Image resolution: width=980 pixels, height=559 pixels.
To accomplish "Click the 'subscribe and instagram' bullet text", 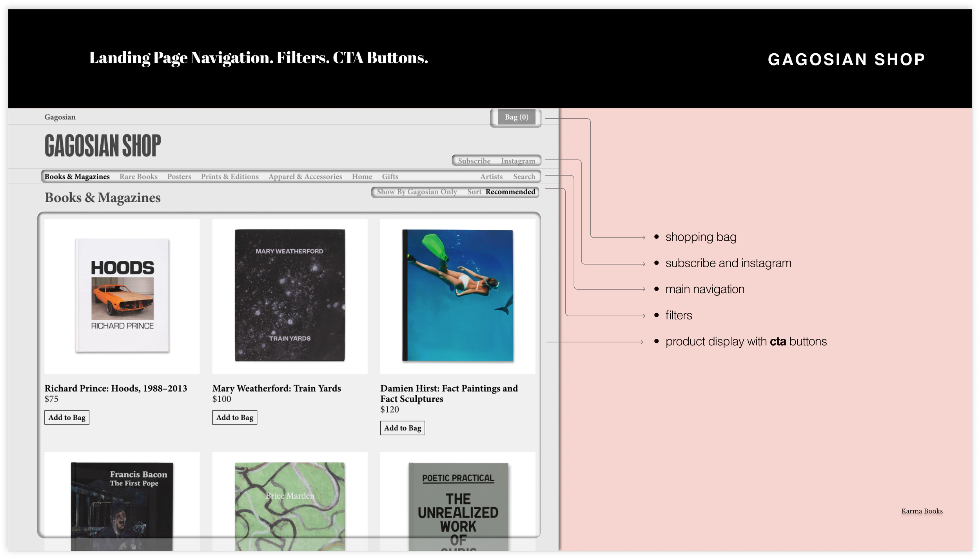I will 728,263.
